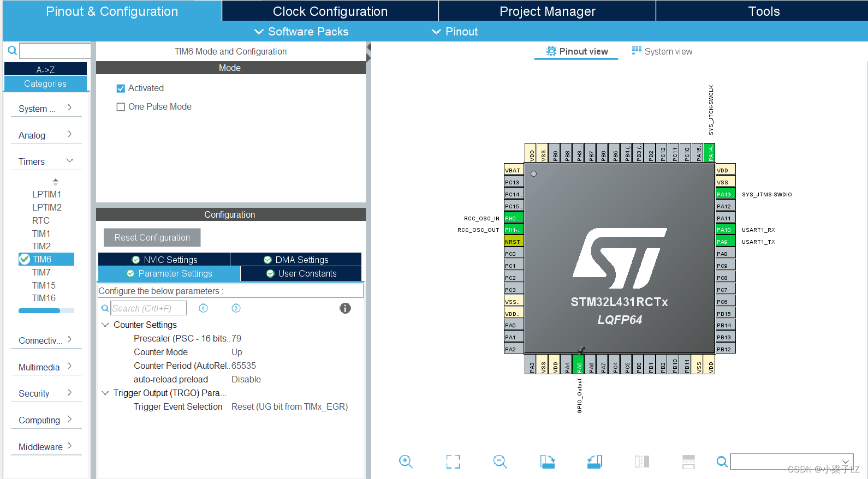Screen dimensions: 868x479
Task: Open the Tools tab
Action: click(x=763, y=11)
